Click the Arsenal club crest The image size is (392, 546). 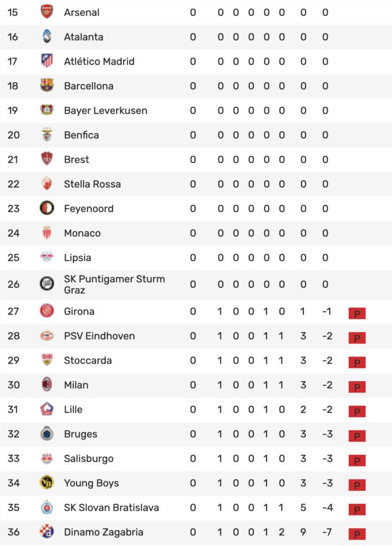click(47, 12)
